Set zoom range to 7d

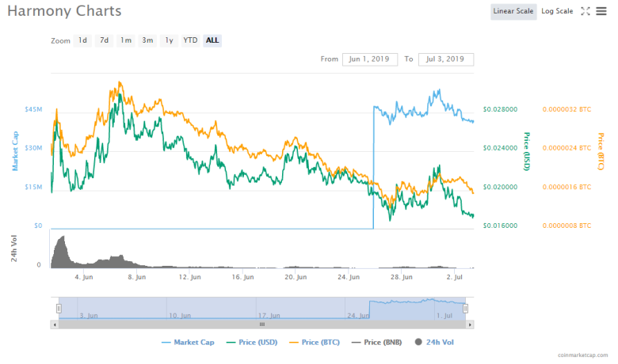[105, 40]
